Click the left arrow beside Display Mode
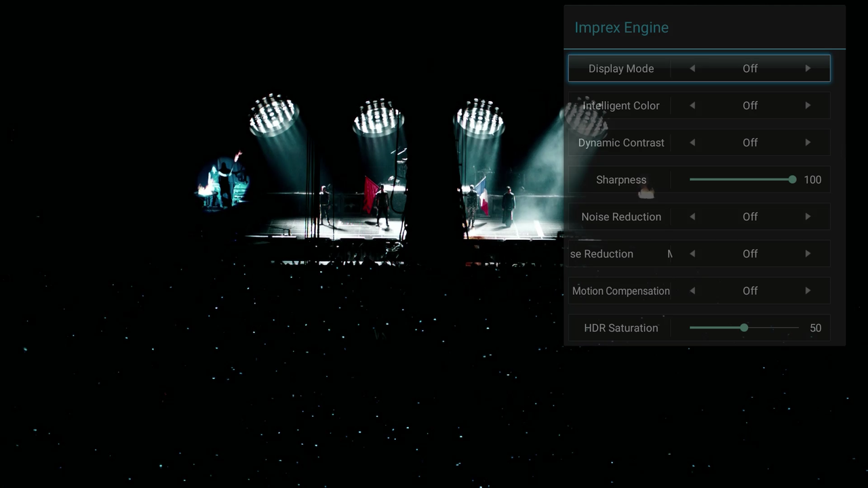Screen dimensions: 868x488 [x=692, y=68]
